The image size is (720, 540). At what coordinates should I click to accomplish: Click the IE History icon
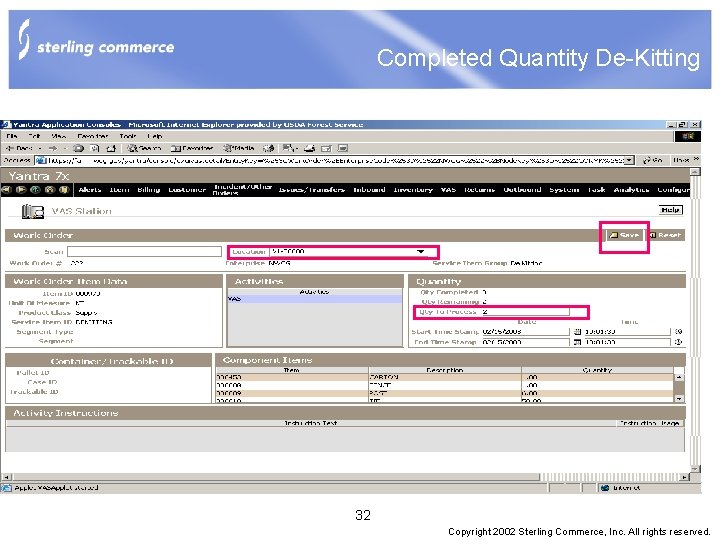point(269,148)
